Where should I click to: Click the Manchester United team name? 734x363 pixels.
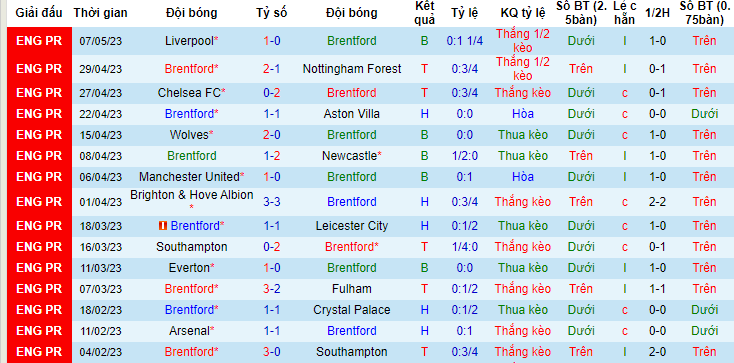pos(189,177)
